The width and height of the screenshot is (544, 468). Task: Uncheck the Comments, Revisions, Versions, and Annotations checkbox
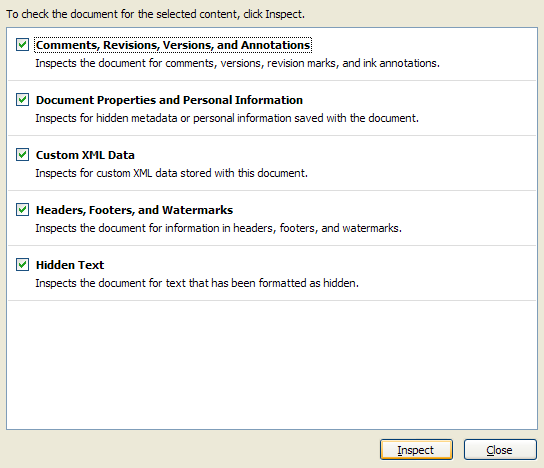tap(22, 45)
